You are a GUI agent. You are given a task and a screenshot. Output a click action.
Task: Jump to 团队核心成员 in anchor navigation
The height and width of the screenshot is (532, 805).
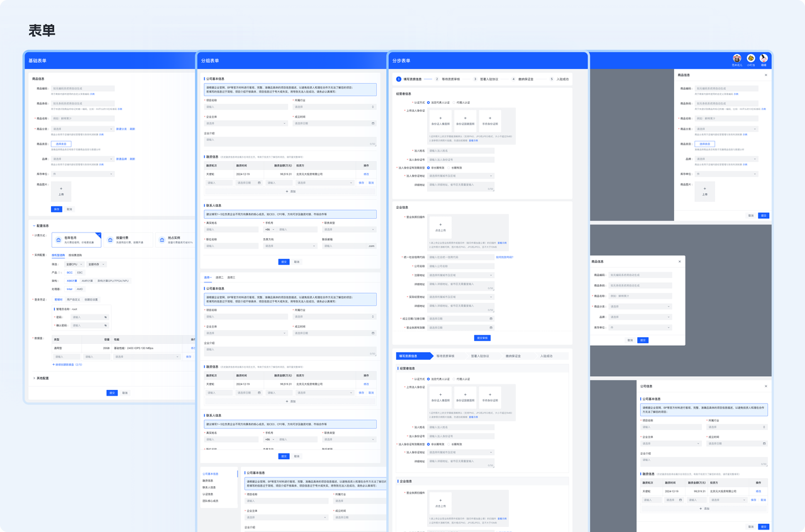211,501
